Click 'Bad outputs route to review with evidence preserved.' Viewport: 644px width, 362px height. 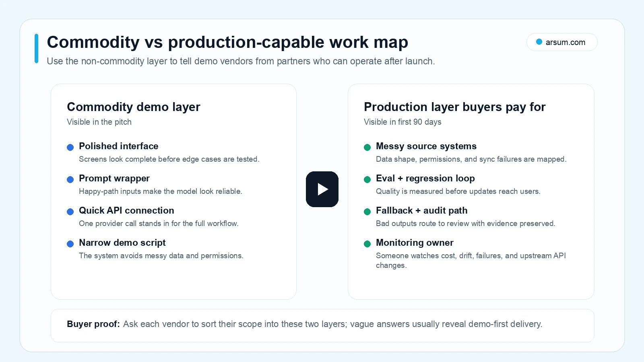tap(466, 223)
